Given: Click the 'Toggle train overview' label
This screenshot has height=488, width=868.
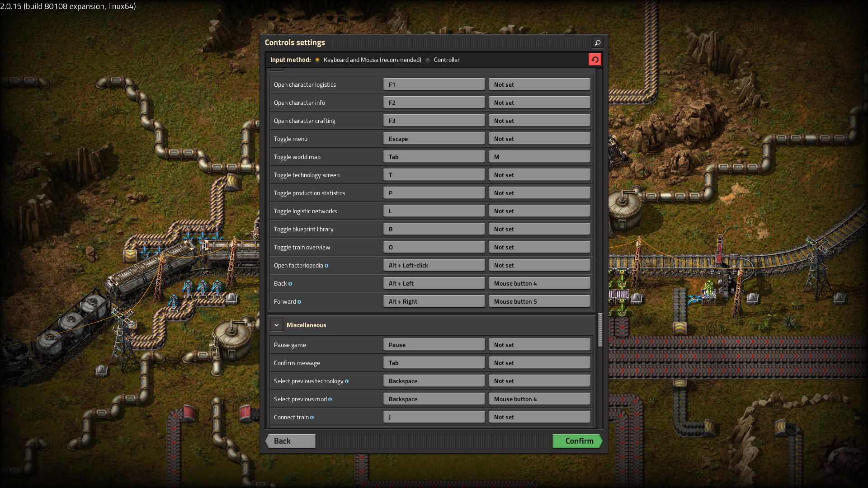Looking at the screenshot, I should click(x=302, y=248).
